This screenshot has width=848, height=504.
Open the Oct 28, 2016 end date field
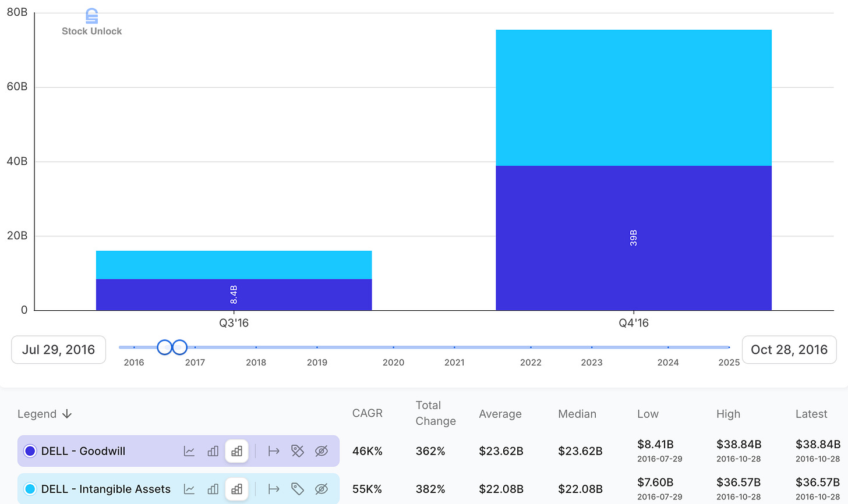click(789, 350)
